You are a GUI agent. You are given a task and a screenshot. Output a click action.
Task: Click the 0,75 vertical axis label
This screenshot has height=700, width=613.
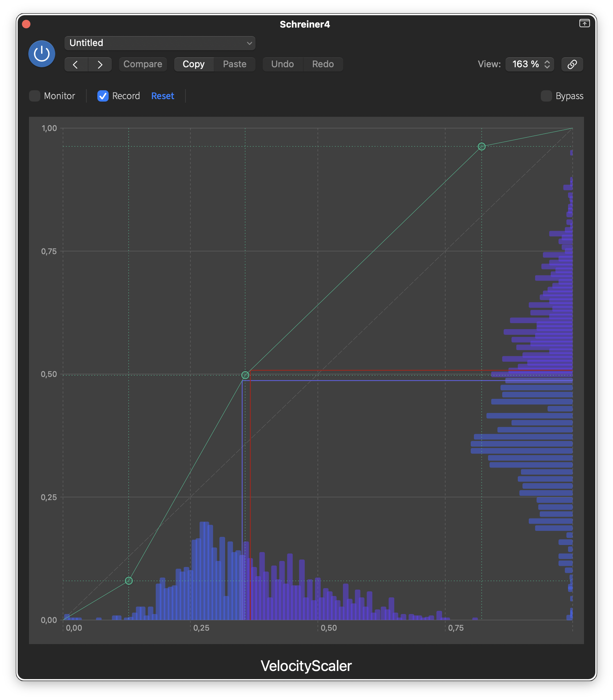click(x=49, y=252)
